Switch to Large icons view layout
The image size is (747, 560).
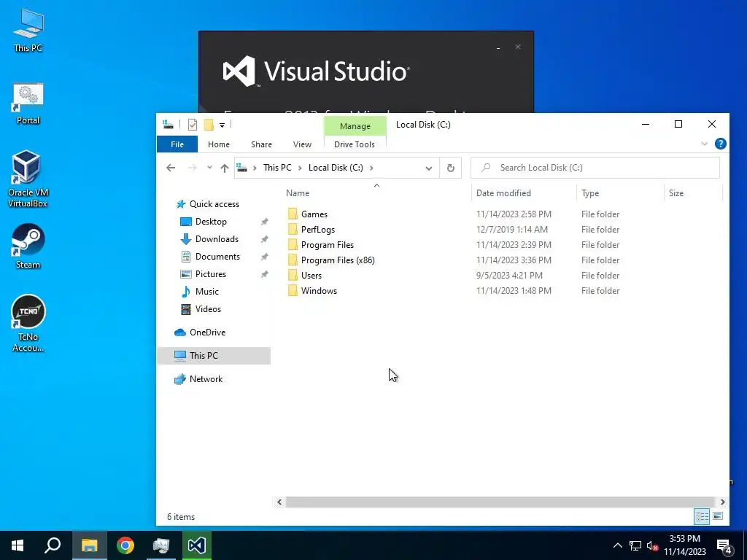coord(718,516)
